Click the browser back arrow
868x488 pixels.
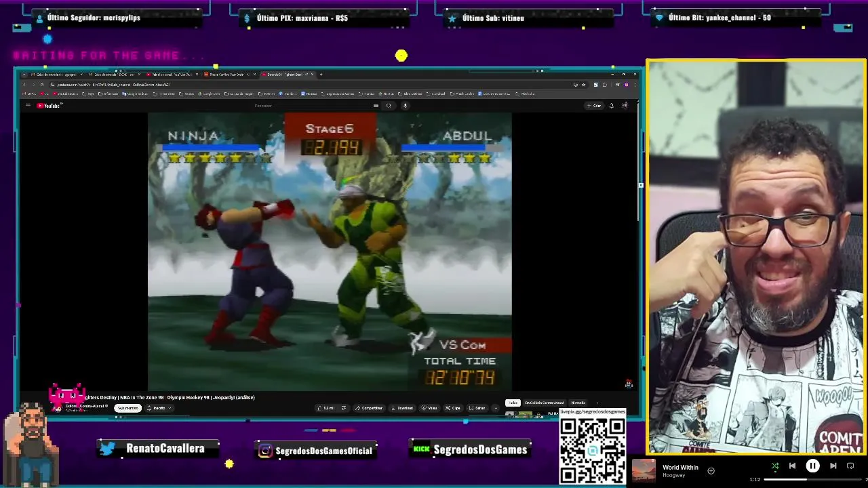point(24,85)
